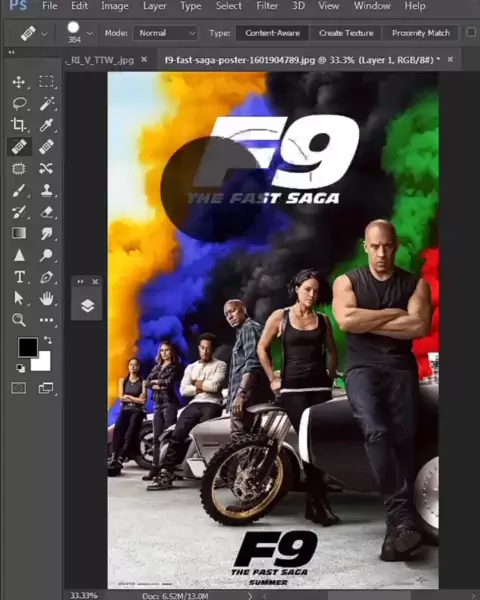This screenshot has height=600, width=480.
Task: Close the f9-fast-saga-poster document tab
Action: point(451,59)
